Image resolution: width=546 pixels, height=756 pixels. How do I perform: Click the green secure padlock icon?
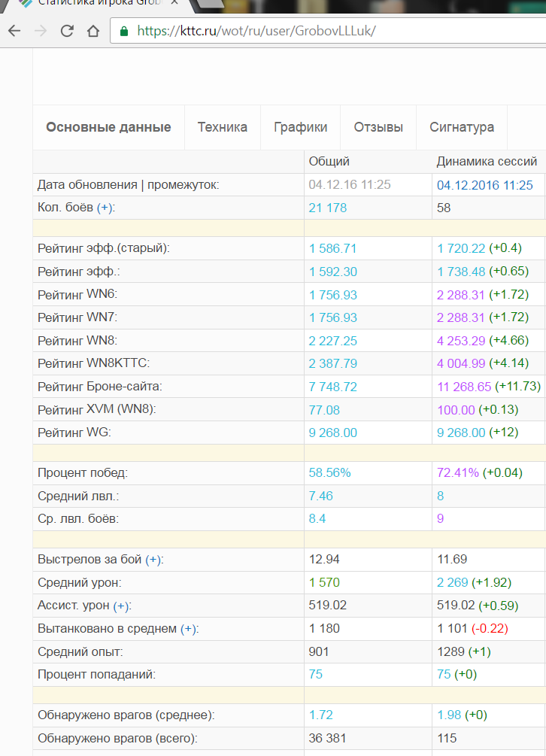[124, 32]
